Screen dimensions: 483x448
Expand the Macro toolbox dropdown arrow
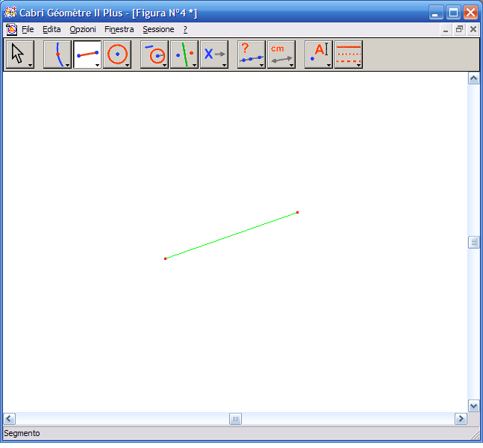[224, 65]
